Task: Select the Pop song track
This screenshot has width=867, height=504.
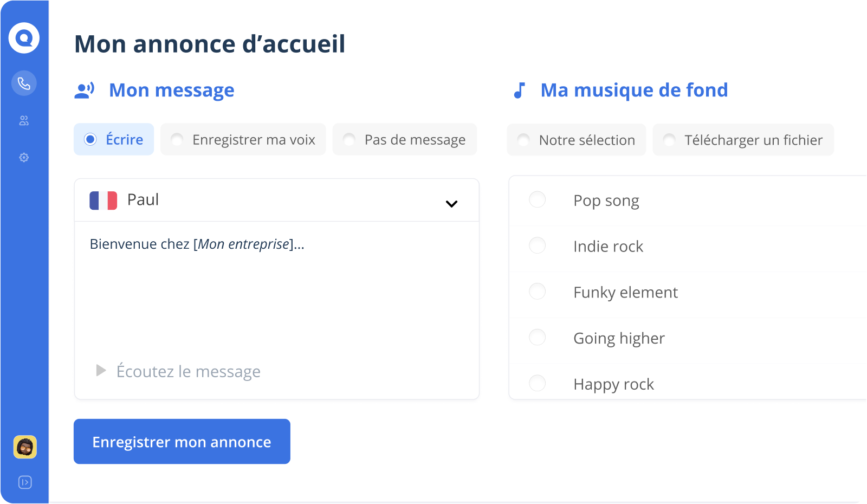Action: point(537,200)
